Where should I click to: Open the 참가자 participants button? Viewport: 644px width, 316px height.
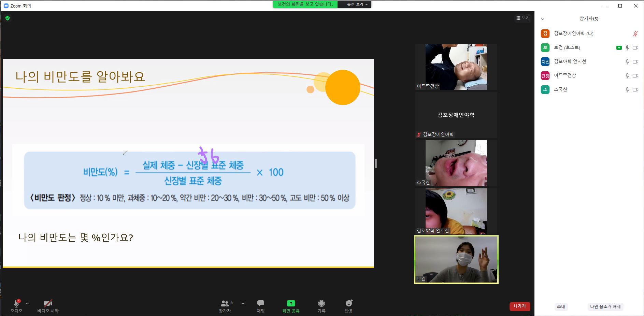[x=225, y=306]
